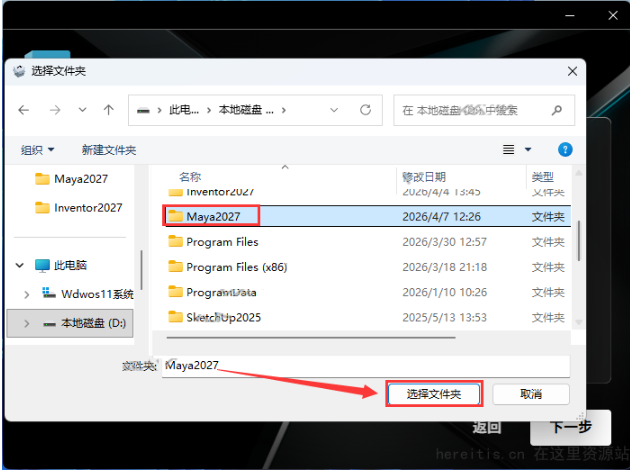Screen dimensions: 630x470
Task: Select Wdwos11系统 drive in sidebar
Action: point(88,294)
